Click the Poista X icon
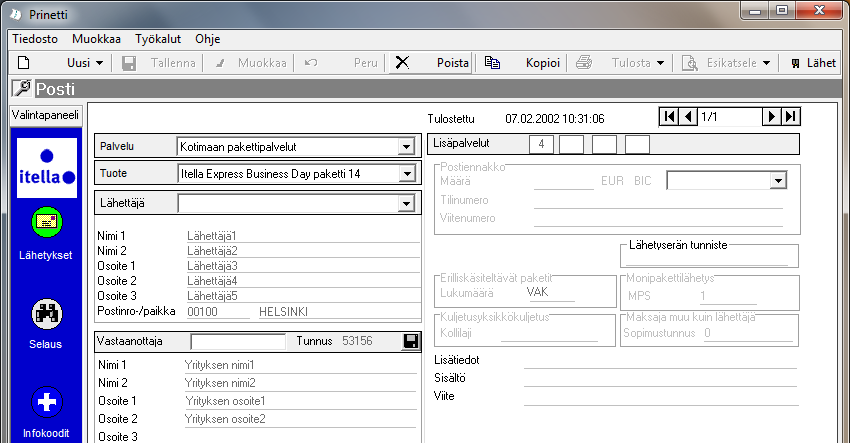 coord(402,63)
